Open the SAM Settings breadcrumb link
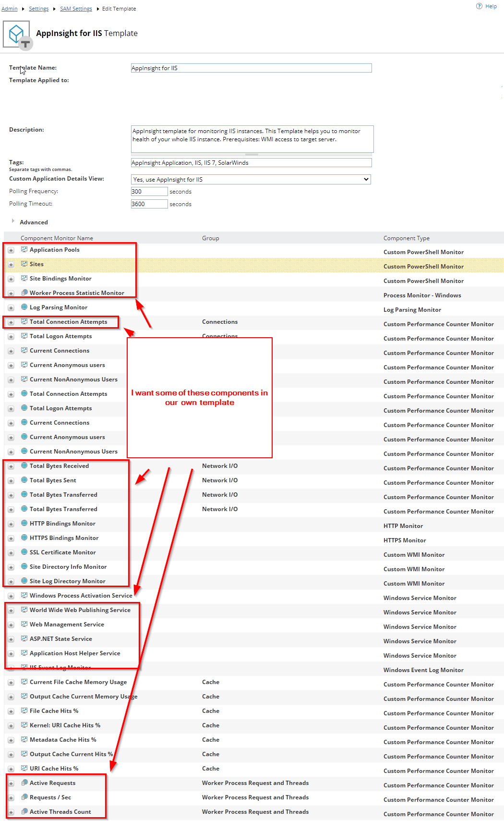This screenshot has width=504, height=821. click(76, 9)
